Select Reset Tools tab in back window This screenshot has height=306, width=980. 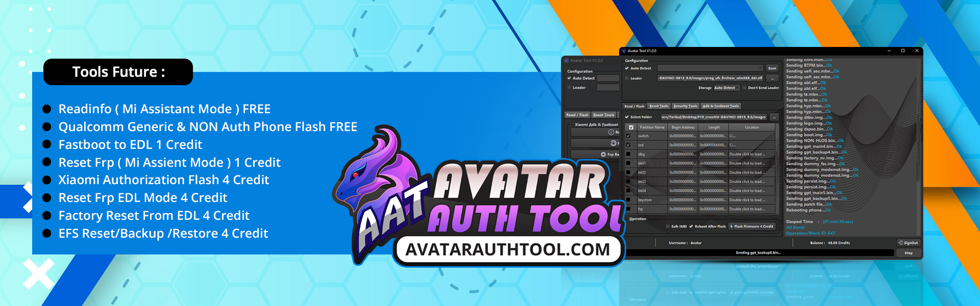604,115
